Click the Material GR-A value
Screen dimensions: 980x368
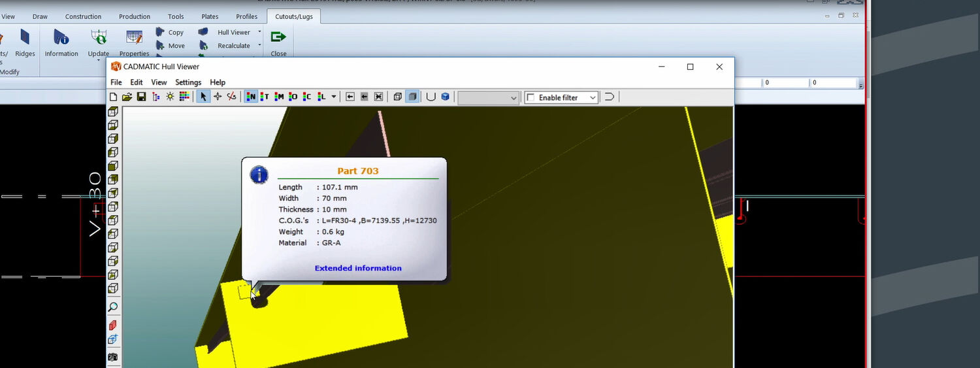(331, 243)
